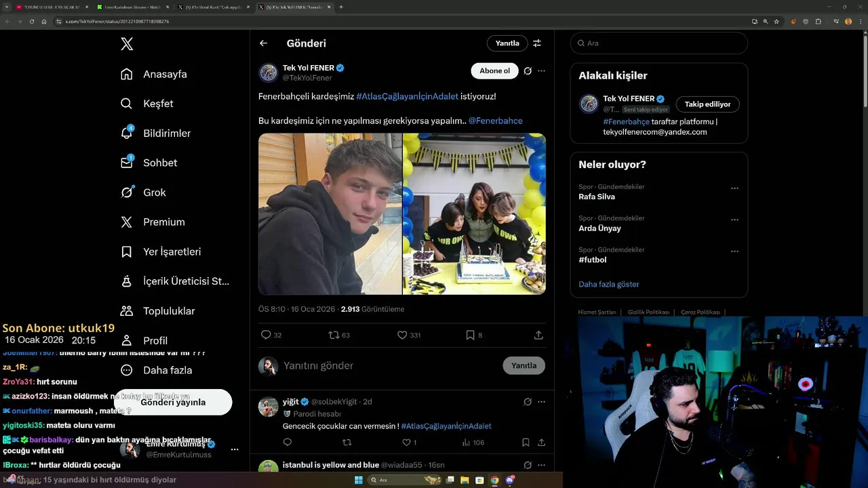Open reply sort settings icon in header
This screenshot has height=488, width=868.
coord(537,43)
